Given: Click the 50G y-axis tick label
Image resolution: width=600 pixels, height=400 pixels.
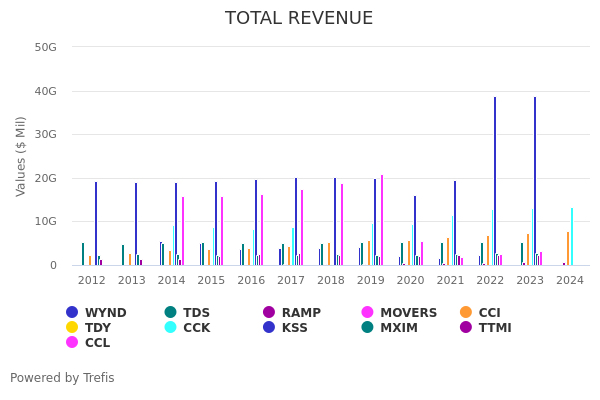Looking at the screenshot, I should coord(45,47).
